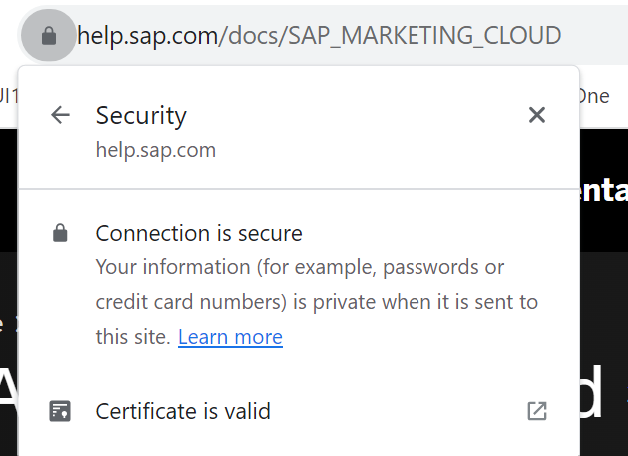Open certificate viewer via the external-link icon
Viewport: 628px width, 456px height.
[x=537, y=411]
